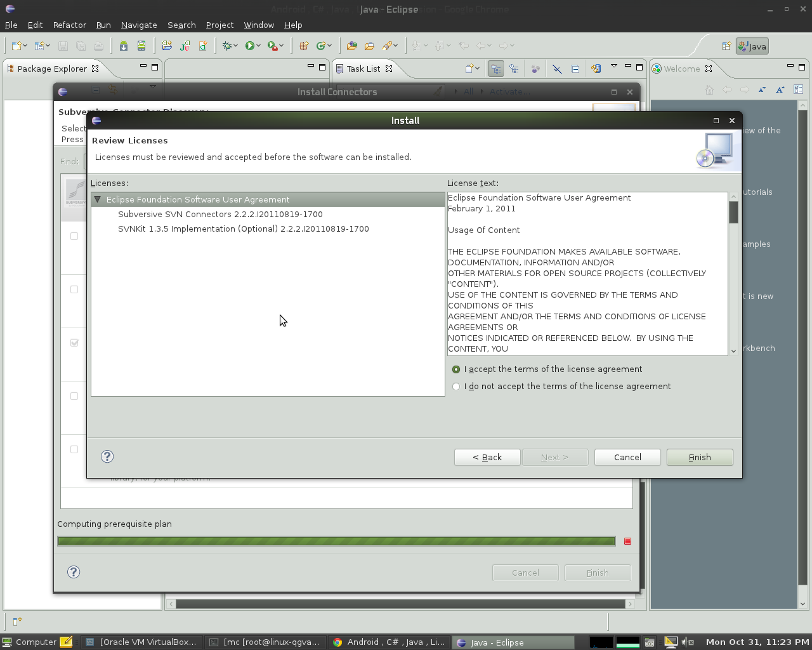Switch to the mc root terminal taskbar window
Screen dimensions: 812x650
click(266, 642)
